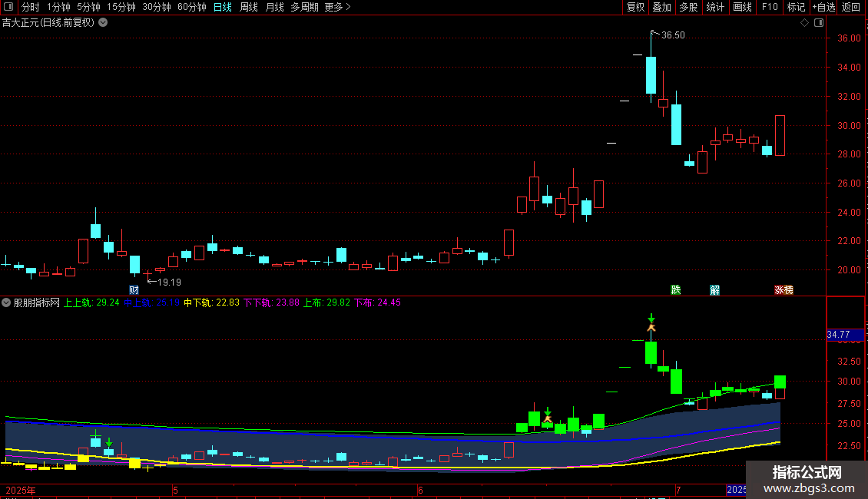Select the 月线 monthly chart tab

(x=274, y=7)
